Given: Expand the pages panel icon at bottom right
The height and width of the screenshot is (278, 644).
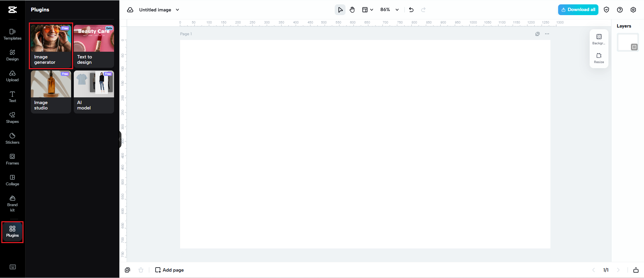Looking at the screenshot, I should click(x=636, y=270).
